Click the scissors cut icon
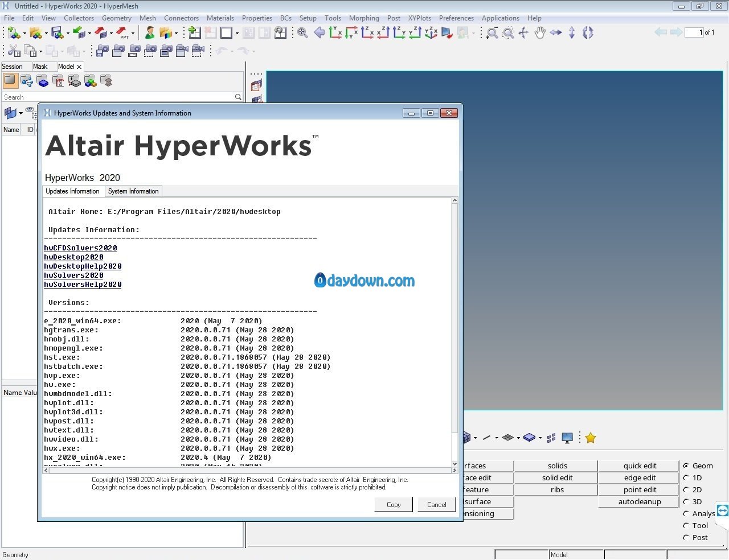Image resolution: width=729 pixels, height=560 pixels. 13,51
